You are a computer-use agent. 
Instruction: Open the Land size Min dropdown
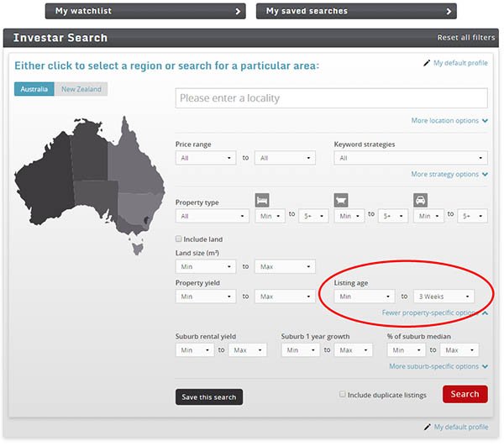pos(206,266)
